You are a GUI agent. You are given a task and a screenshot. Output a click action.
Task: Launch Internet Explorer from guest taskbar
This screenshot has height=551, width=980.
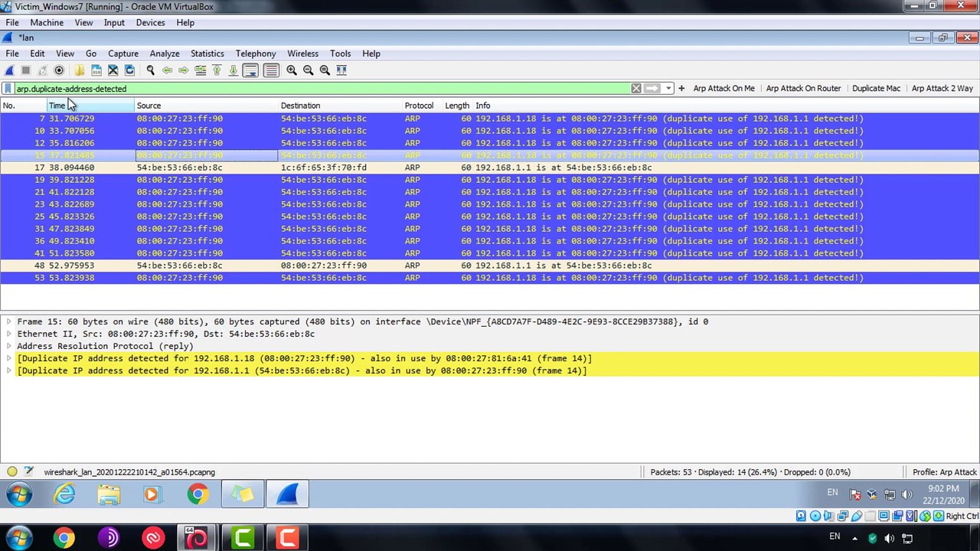point(64,495)
